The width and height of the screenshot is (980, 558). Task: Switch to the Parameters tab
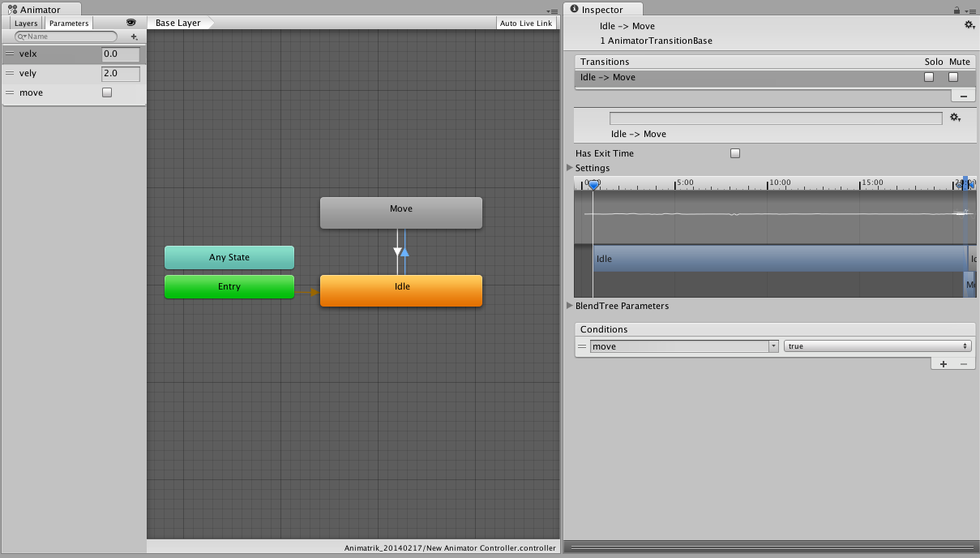tap(68, 23)
